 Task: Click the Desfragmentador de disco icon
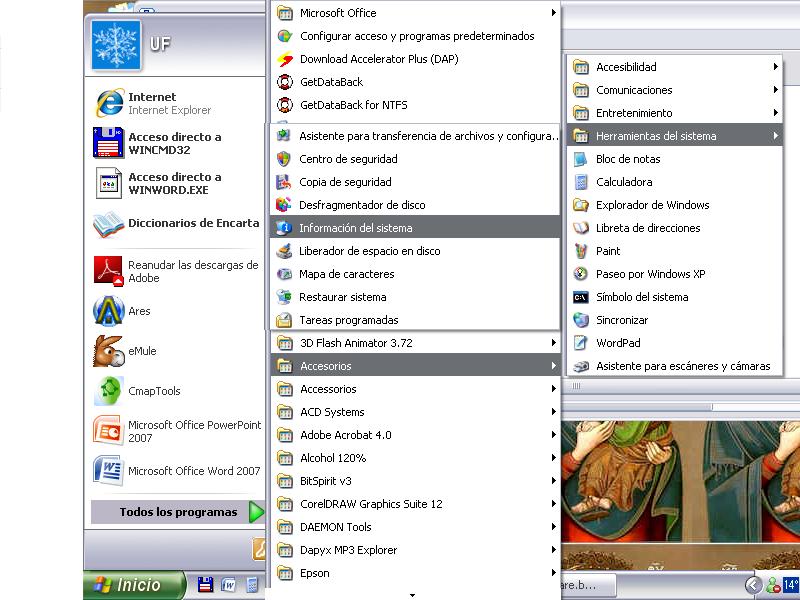(x=284, y=205)
